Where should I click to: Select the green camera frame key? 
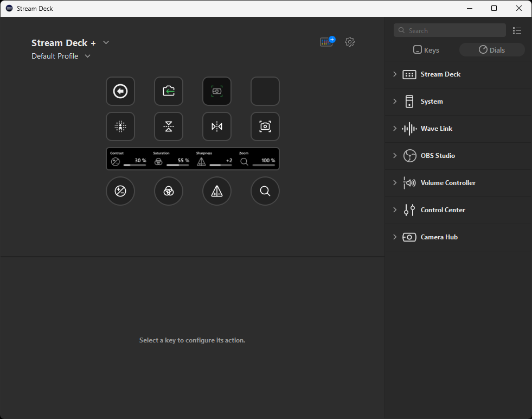tap(217, 91)
